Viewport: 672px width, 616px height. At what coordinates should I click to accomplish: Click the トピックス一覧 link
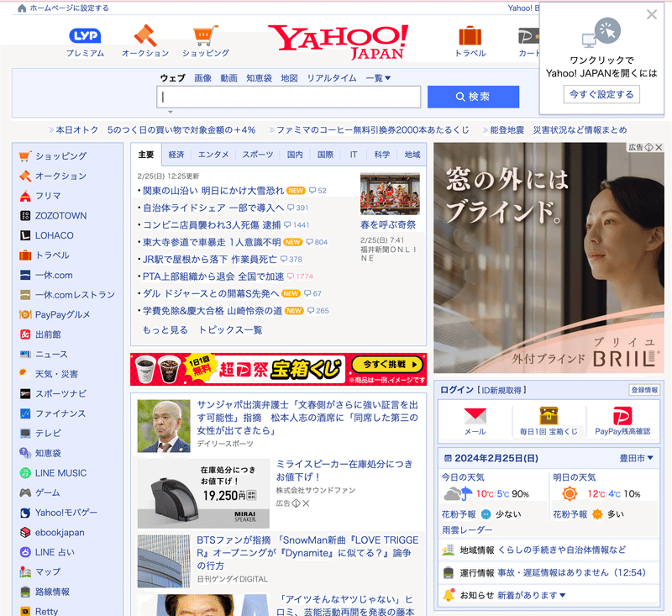(x=230, y=330)
